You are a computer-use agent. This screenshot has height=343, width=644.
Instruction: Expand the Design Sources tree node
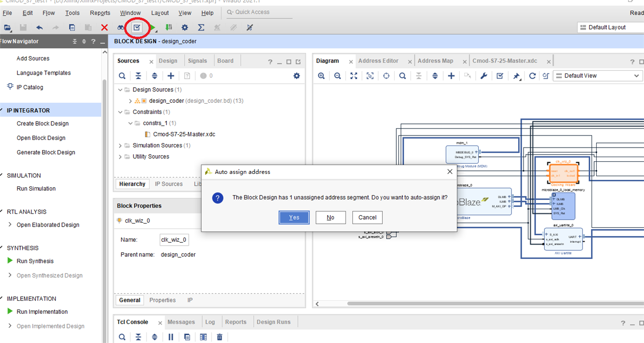click(120, 90)
